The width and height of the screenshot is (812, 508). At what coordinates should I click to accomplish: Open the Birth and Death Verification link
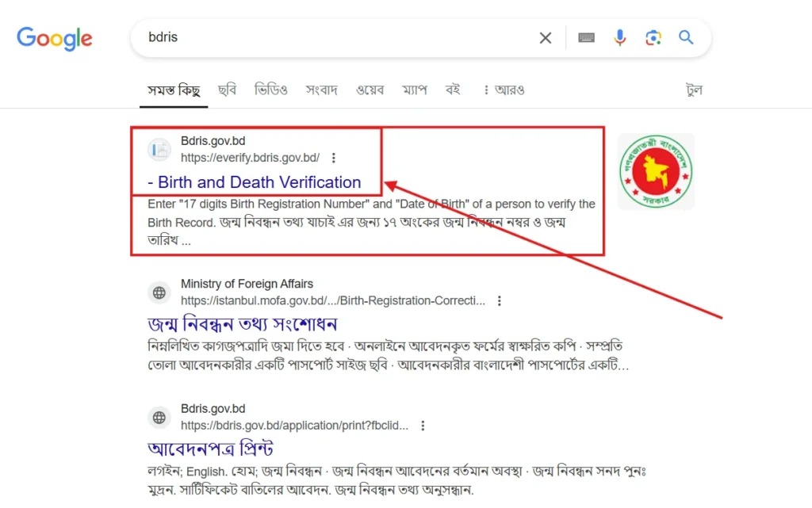tap(255, 182)
